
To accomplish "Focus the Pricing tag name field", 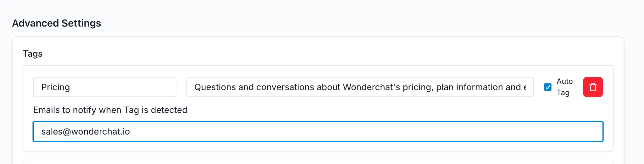I will pos(104,87).
